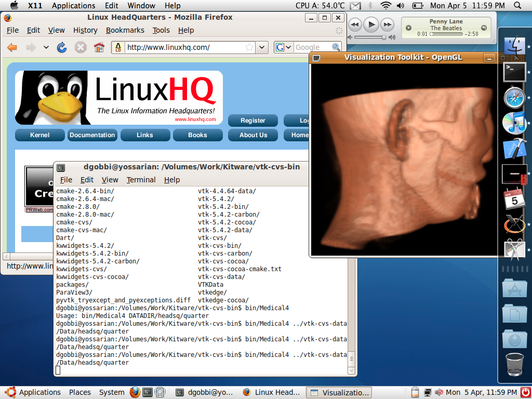Open Xcode hammer icon in the Dock
The image size is (532, 399).
515,149
